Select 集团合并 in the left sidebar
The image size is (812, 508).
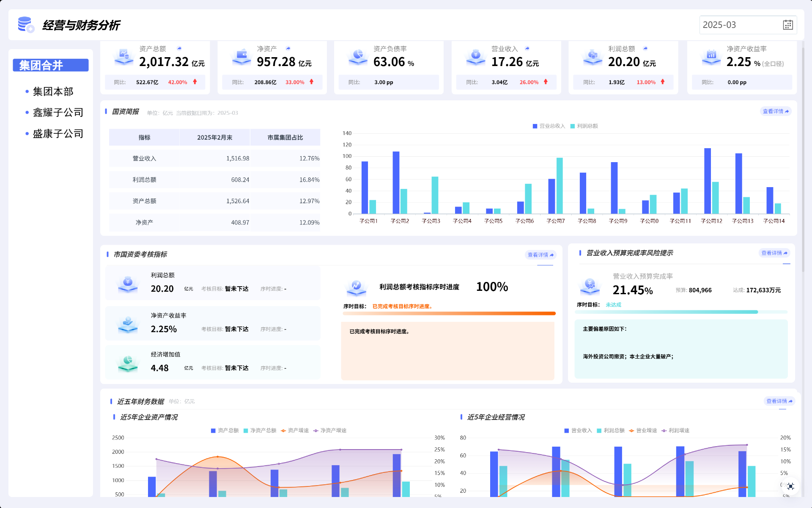(50, 65)
